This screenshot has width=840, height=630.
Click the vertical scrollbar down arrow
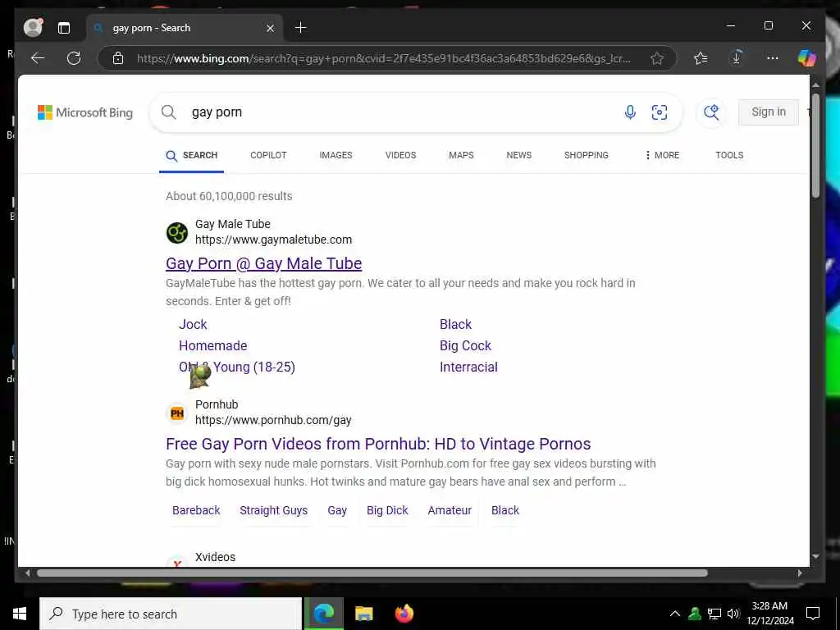pos(815,557)
